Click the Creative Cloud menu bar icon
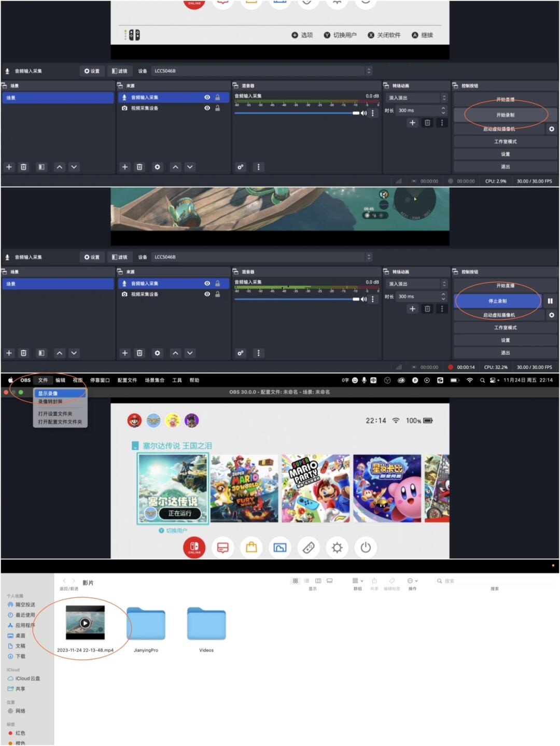This screenshot has height=746, width=560. point(401,380)
